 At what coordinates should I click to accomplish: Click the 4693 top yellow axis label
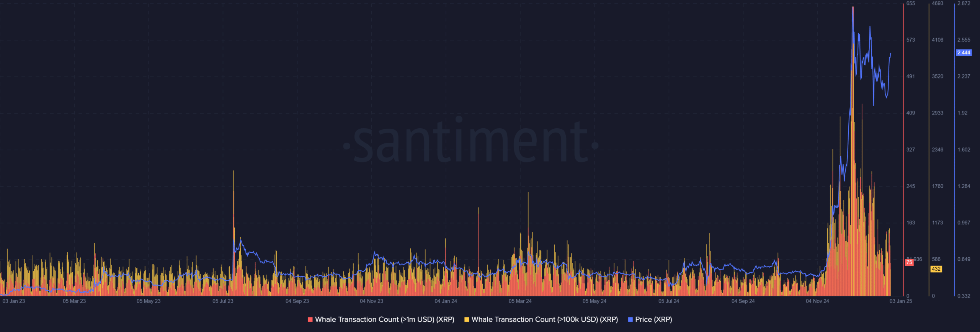(937, 3)
